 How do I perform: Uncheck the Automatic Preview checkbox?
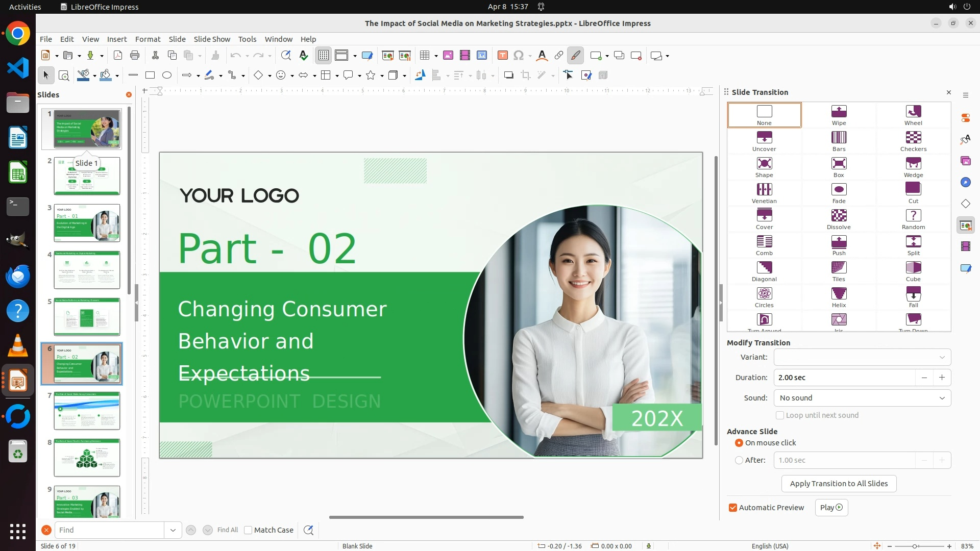733,508
